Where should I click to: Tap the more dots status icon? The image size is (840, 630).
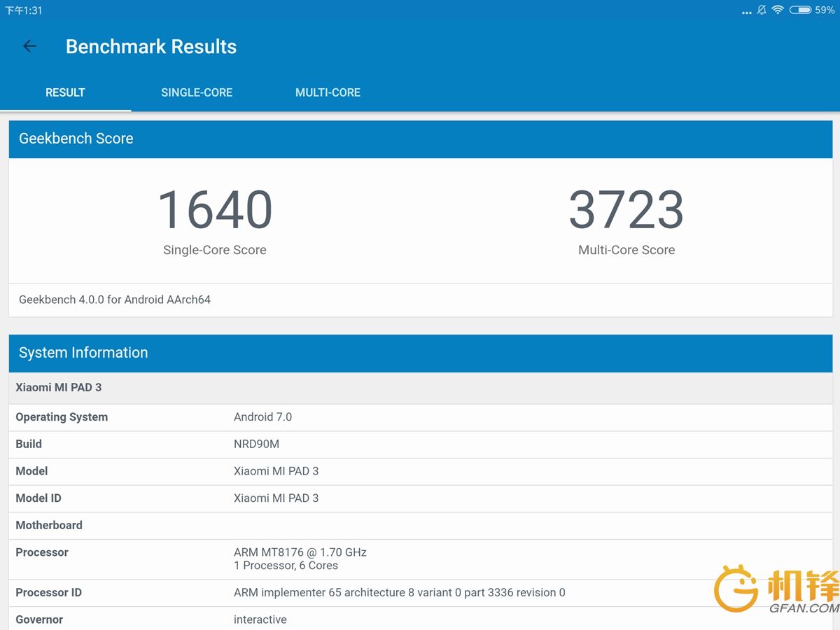(x=747, y=11)
